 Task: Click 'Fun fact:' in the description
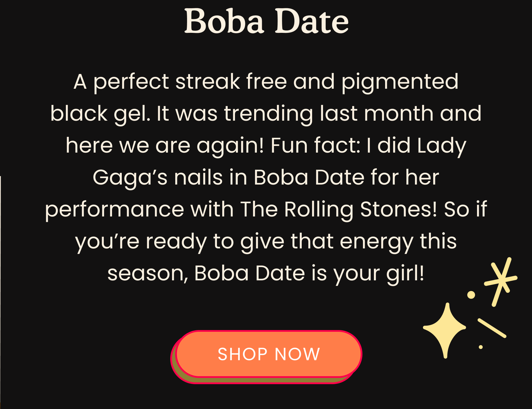coord(315,146)
